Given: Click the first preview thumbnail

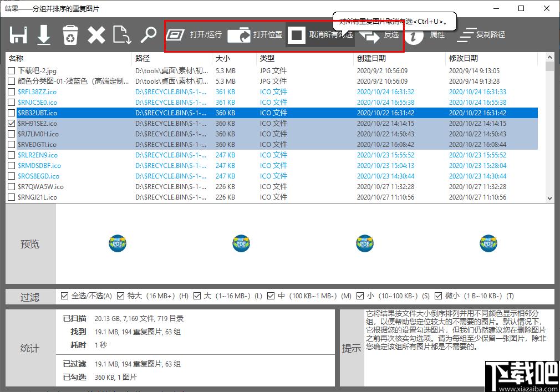Looking at the screenshot, I should coord(118,243).
